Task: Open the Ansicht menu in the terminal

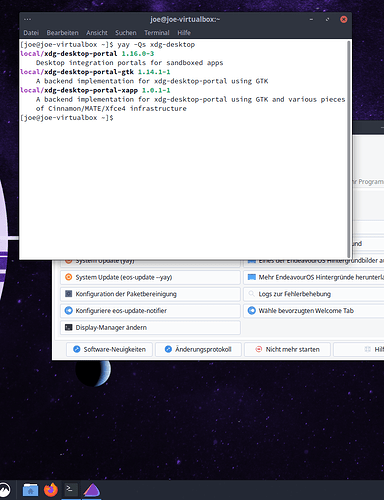Action: click(x=97, y=33)
